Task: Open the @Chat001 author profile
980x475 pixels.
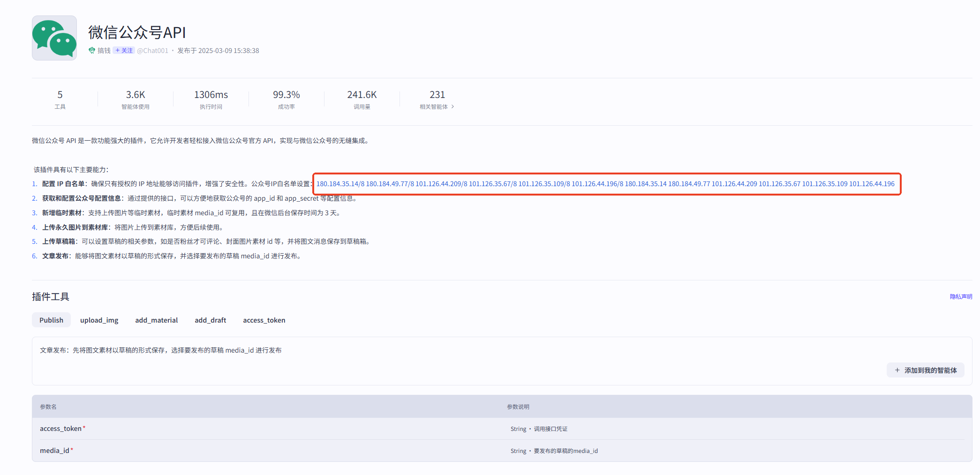Action: click(x=152, y=51)
